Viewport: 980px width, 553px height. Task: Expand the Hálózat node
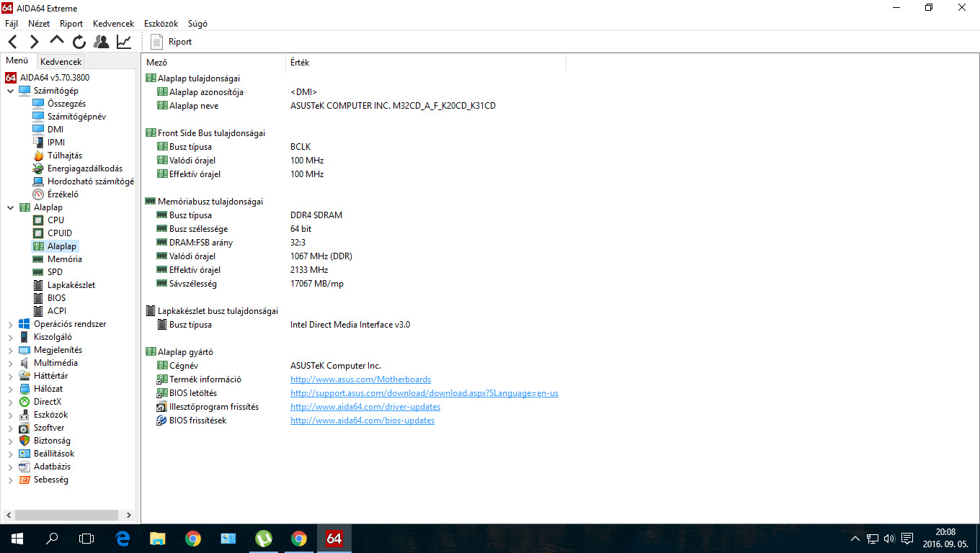(x=10, y=389)
